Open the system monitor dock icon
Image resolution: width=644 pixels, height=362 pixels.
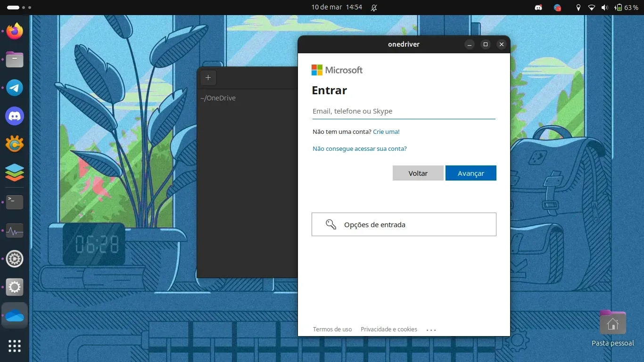coord(15,231)
